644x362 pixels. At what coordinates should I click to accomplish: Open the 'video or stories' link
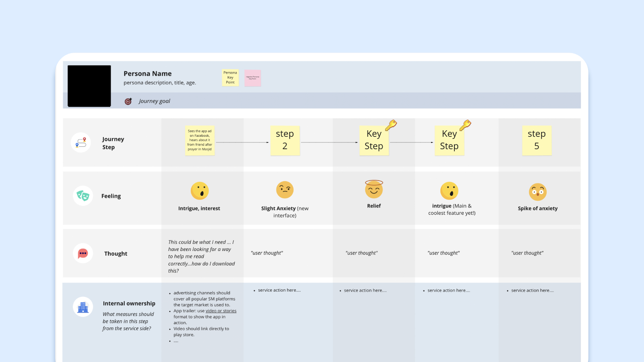coord(221,311)
